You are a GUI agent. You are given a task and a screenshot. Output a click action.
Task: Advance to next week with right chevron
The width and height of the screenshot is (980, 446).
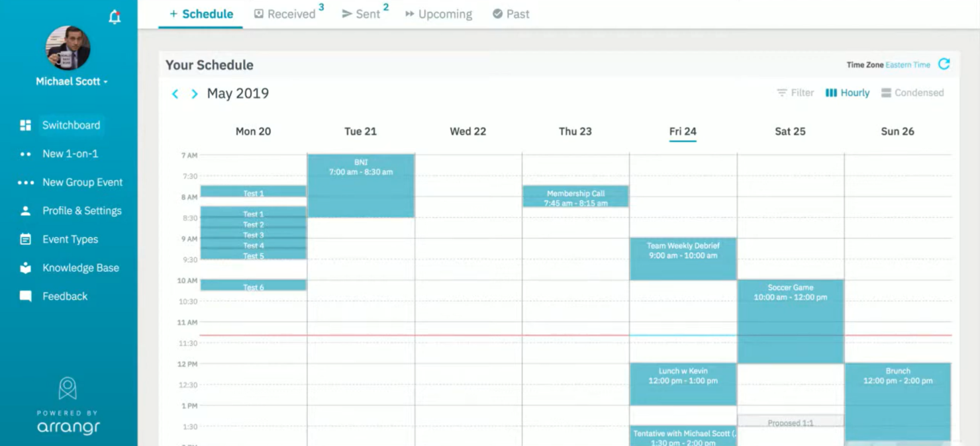click(193, 94)
